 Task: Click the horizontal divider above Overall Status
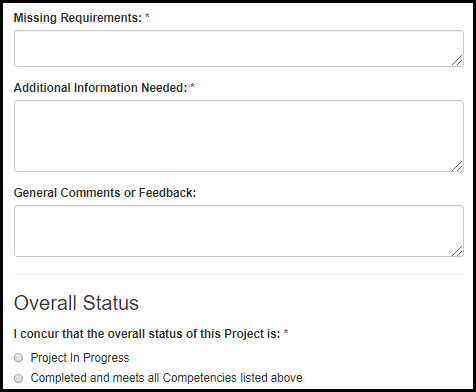click(x=239, y=274)
